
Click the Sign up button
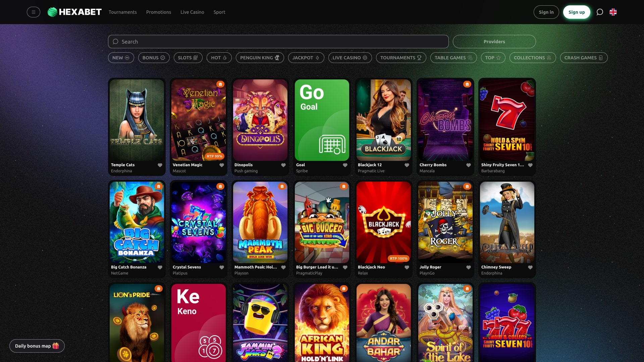[577, 12]
